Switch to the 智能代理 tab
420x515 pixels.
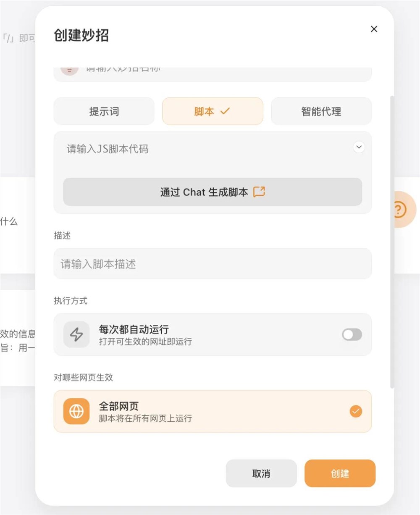[x=321, y=111]
